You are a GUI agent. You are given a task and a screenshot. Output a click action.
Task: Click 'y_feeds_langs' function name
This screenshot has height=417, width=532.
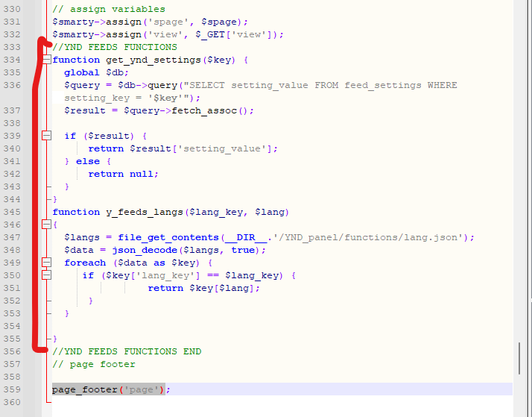(145, 213)
